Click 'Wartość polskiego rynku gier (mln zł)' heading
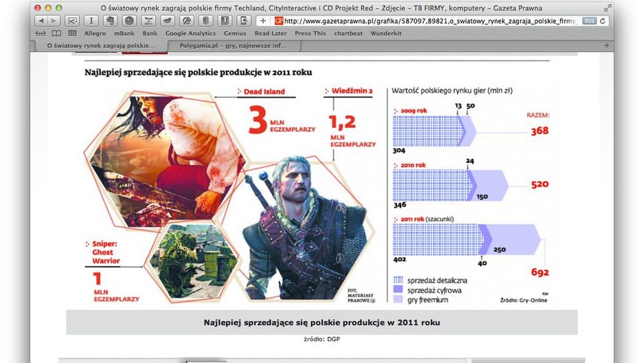This screenshot has height=363, width=644. click(452, 91)
